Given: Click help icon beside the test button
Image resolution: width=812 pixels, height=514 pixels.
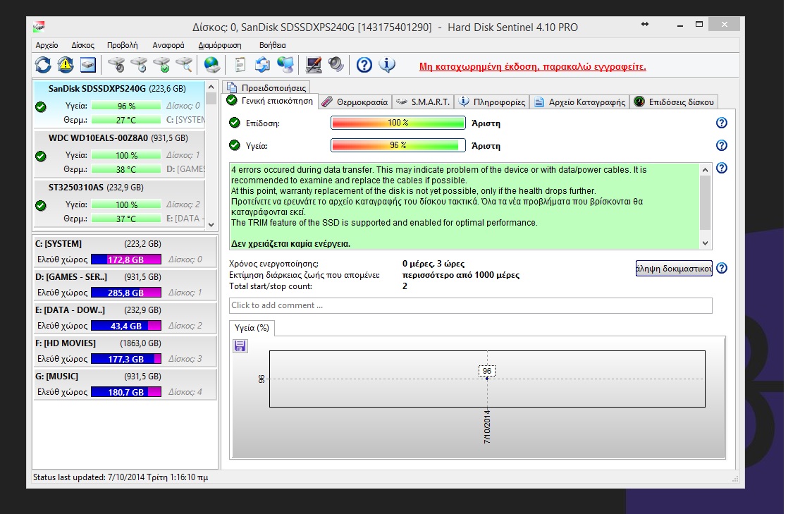Looking at the screenshot, I should pyautogui.click(x=722, y=268).
